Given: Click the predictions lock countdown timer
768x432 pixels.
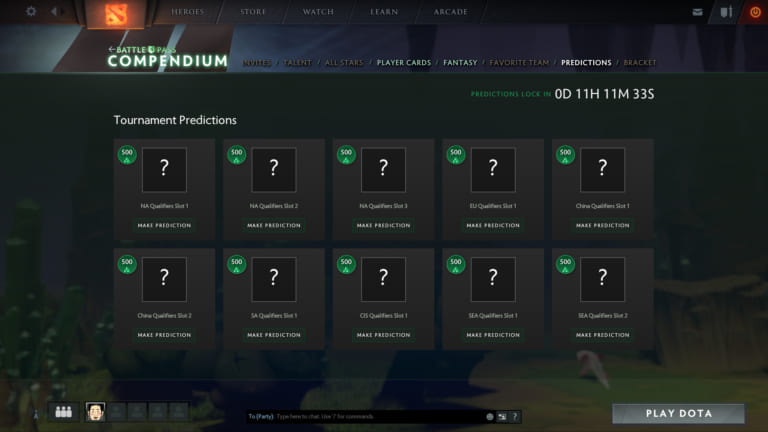Looking at the screenshot, I should pos(604,94).
